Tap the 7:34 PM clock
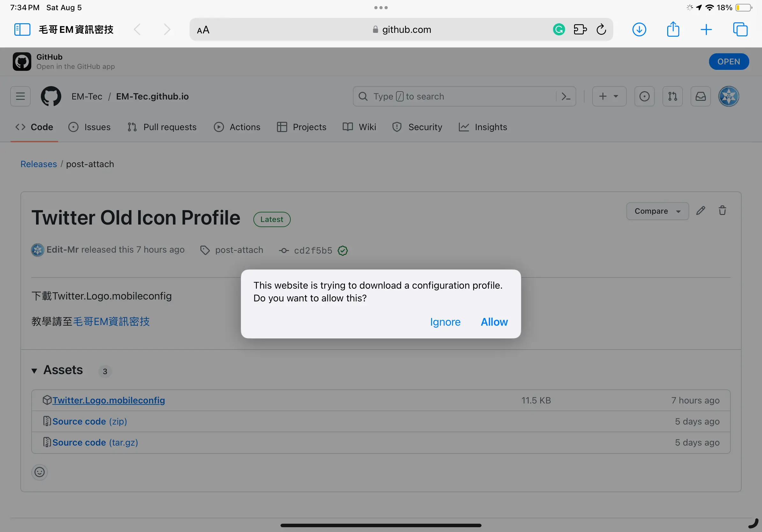Screen dimensions: 762x532 [25, 8]
